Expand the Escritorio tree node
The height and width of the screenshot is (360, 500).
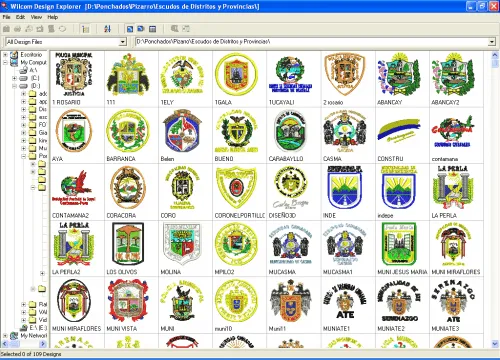pos(5,54)
